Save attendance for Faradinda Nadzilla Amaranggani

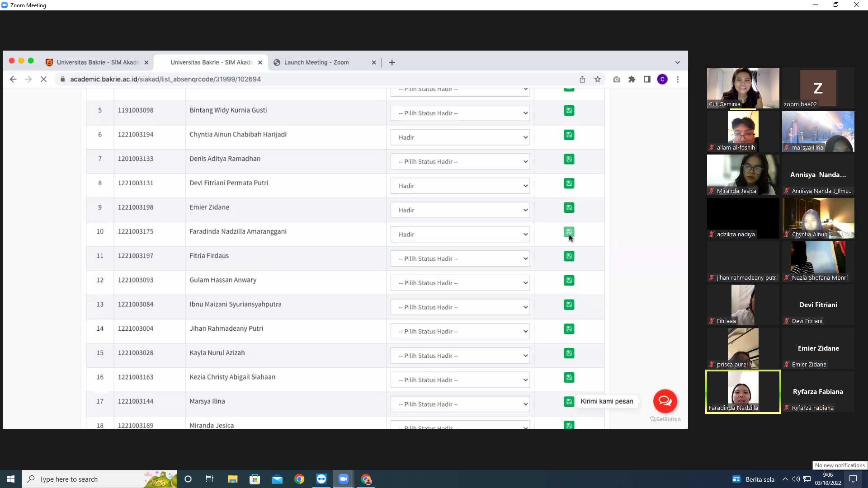click(x=569, y=232)
